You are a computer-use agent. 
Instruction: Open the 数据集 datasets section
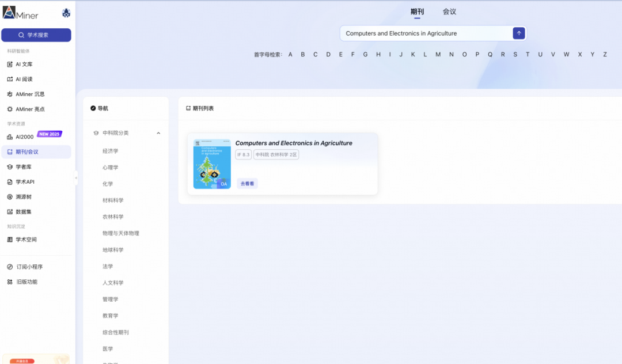[x=25, y=211]
